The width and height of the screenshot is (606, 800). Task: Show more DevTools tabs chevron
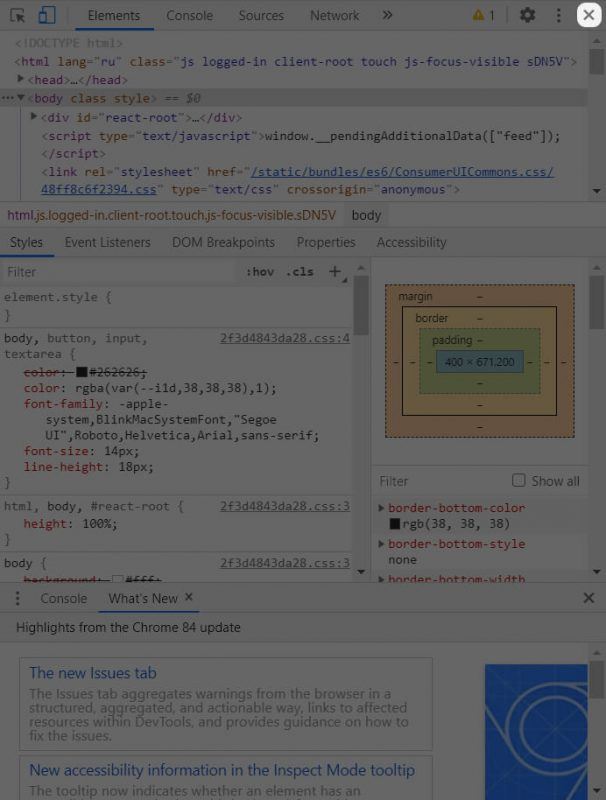coord(388,15)
